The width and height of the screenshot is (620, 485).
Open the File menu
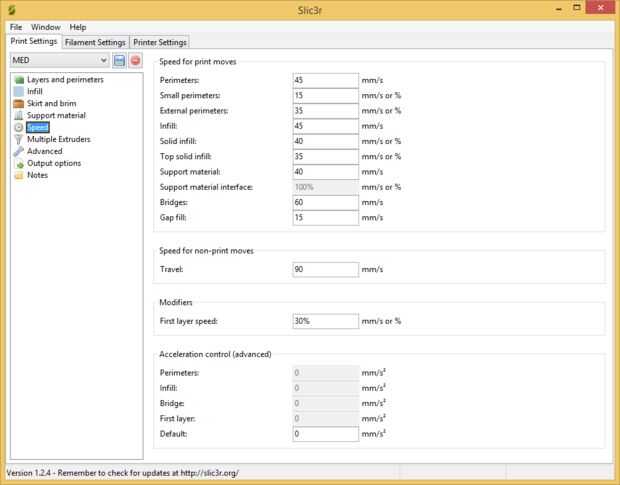click(16, 27)
